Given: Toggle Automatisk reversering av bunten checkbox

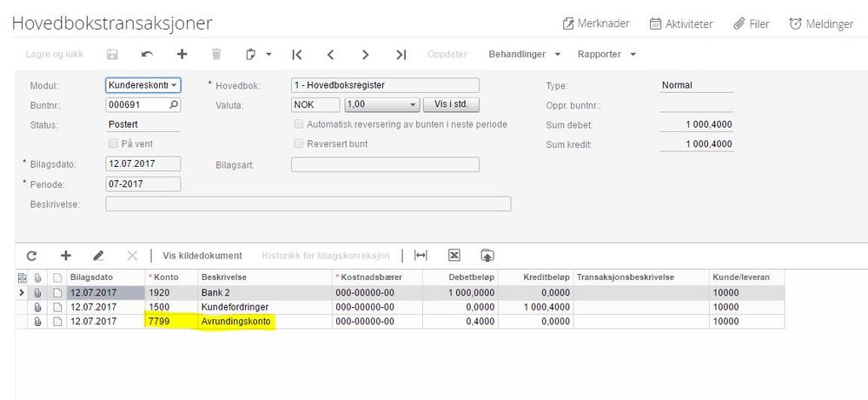Looking at the screenshot, I should [299, 124].
